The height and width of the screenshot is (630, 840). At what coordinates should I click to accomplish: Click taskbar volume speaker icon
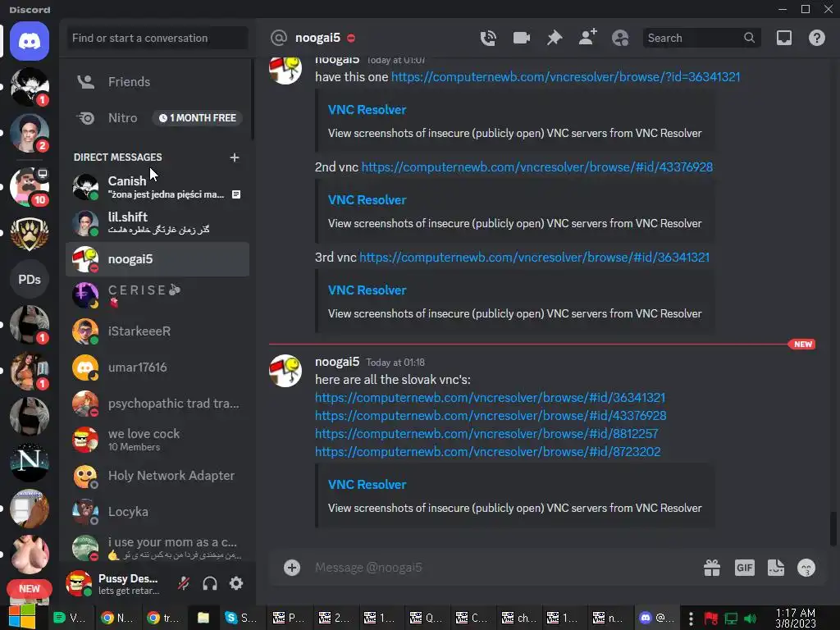(x=751, y=619)
